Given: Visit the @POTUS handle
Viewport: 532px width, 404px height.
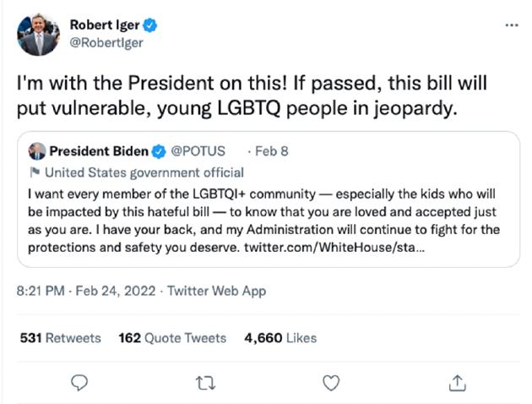Looking at the screenshot, I should [x=198, y=151].
